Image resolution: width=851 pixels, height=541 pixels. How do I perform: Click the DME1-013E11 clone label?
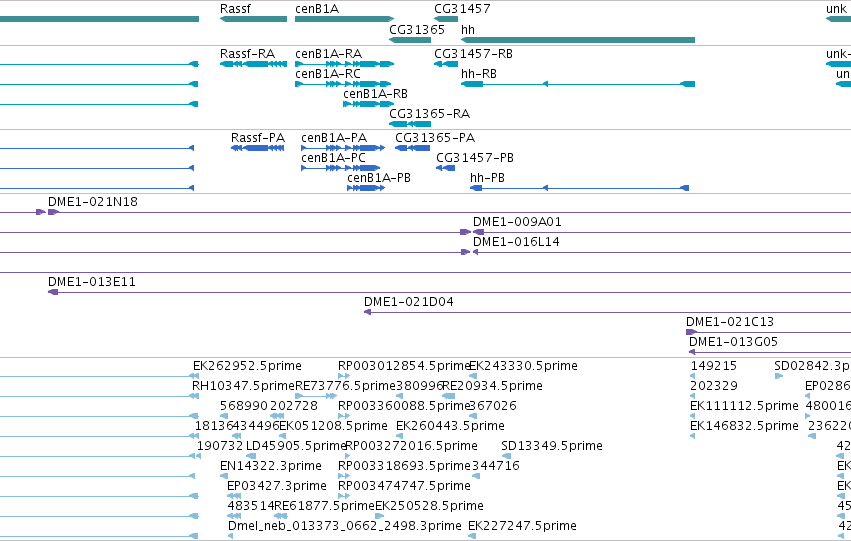[x=92, y=282]
